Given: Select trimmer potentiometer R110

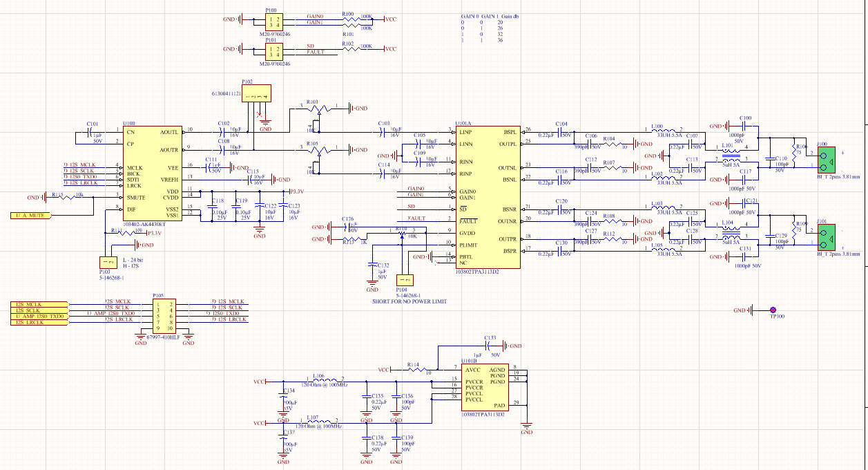Looking at the screenshot, I should (403, 234).
